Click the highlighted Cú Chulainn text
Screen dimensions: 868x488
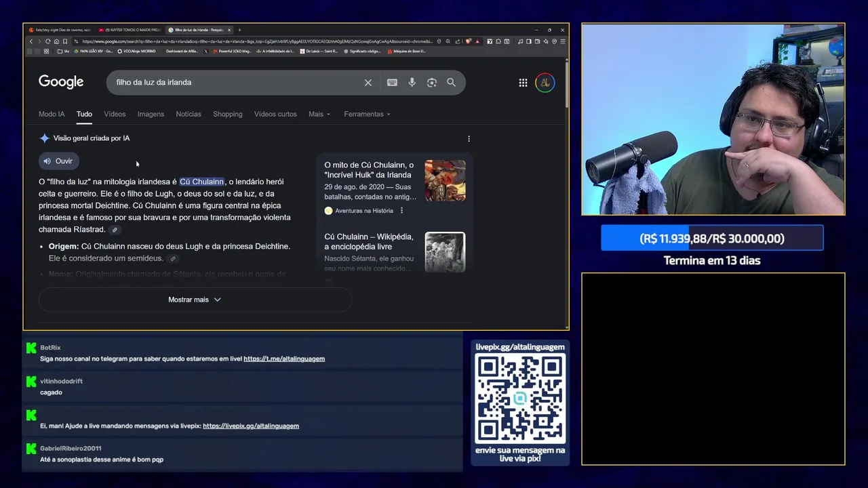(201, 182)
